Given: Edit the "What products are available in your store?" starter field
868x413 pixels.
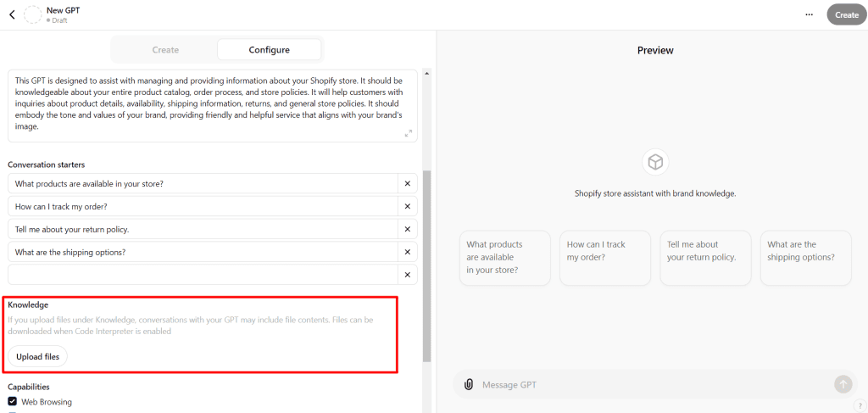Looking at the screenshot, I should (x=203, y=184).
